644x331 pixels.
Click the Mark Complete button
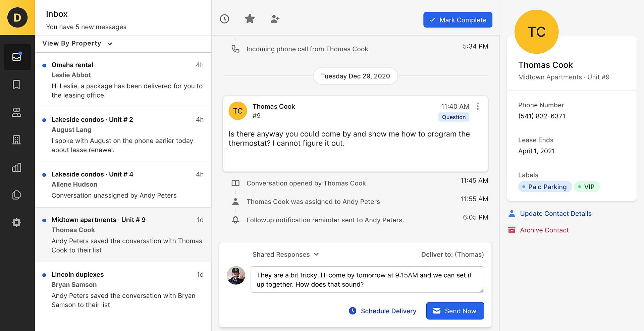point(458,20)
